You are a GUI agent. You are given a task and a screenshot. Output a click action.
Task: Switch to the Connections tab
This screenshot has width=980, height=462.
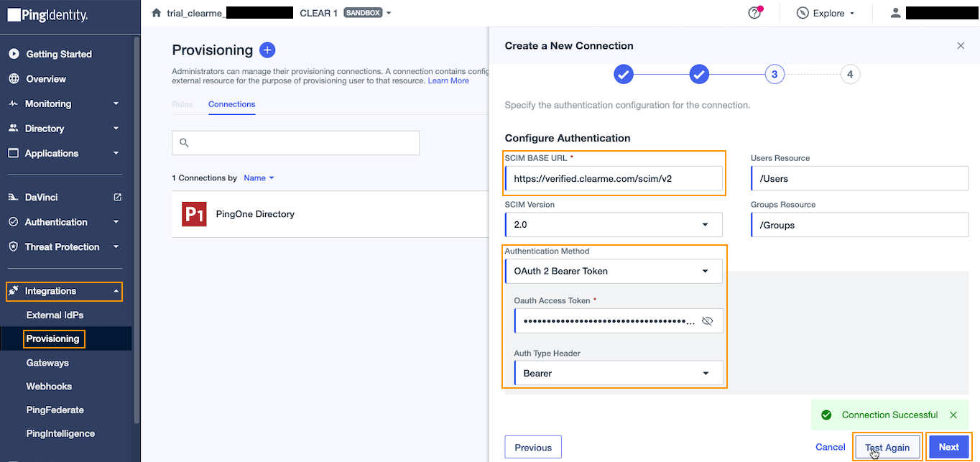tap(231, 104)
